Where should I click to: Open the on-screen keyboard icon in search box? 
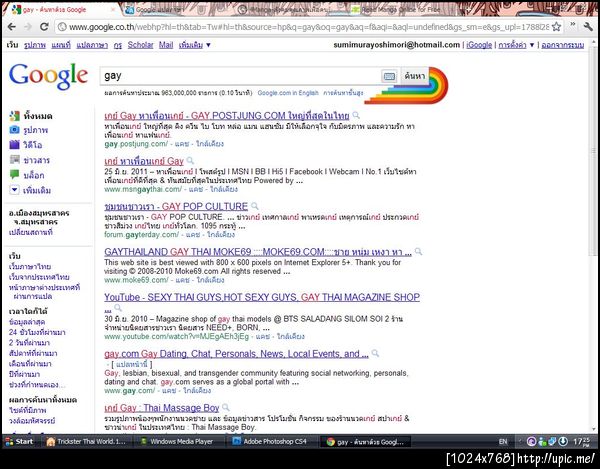pyautogui.click(x=390, y=77)
